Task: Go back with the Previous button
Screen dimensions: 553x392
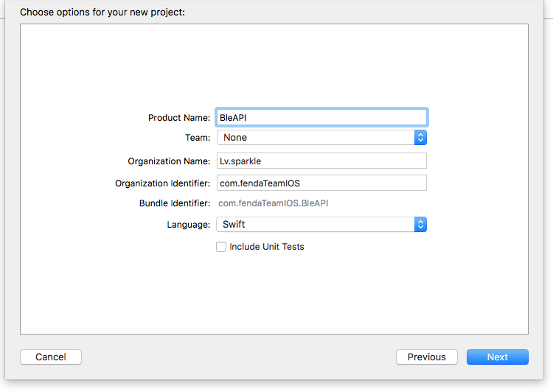Action: (427, 357)
